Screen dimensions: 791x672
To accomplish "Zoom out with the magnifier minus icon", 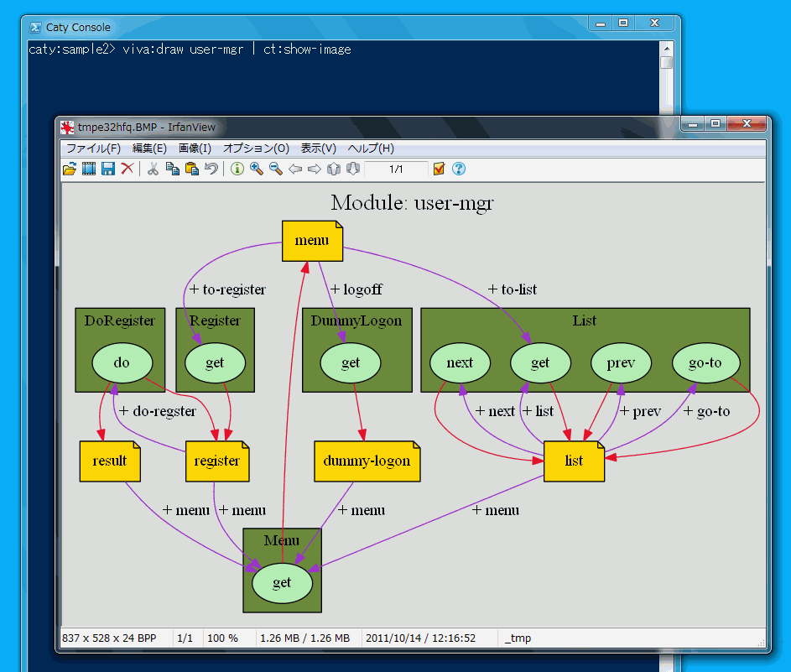I will (276, 169).
